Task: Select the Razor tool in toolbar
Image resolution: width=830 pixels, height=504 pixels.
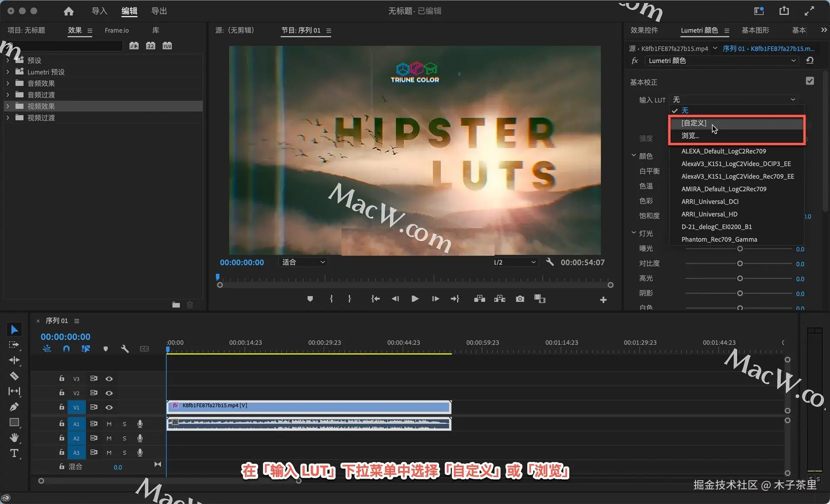Action: click(14, 376)
